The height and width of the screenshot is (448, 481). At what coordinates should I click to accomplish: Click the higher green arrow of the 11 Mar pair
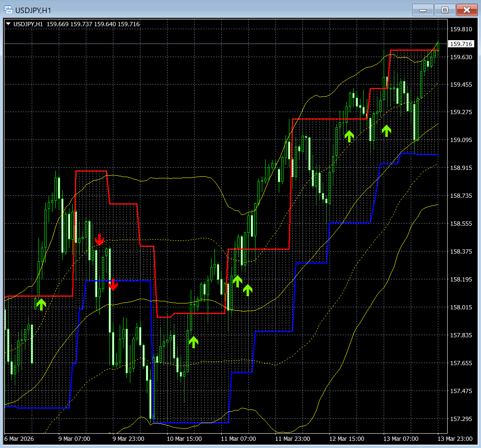[x=237, y=281]
